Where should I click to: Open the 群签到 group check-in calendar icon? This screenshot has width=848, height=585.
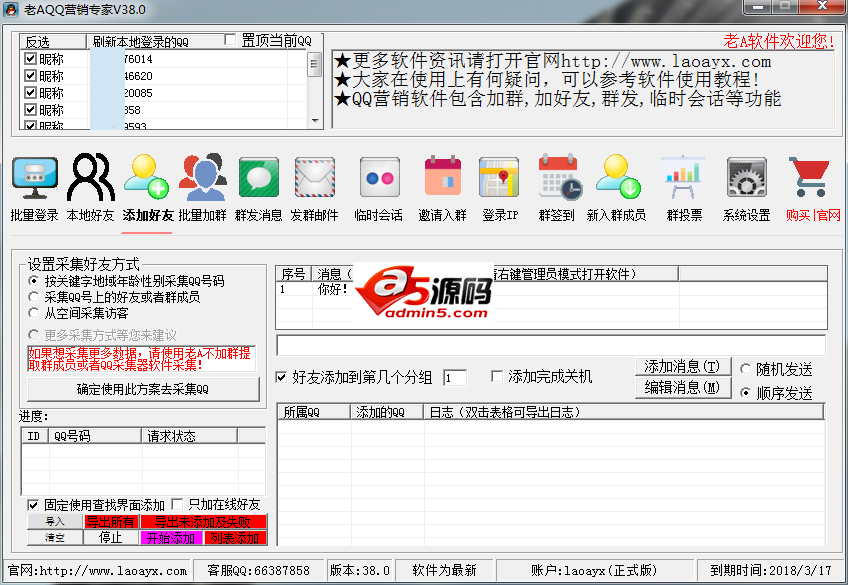(x=559, y=180)
